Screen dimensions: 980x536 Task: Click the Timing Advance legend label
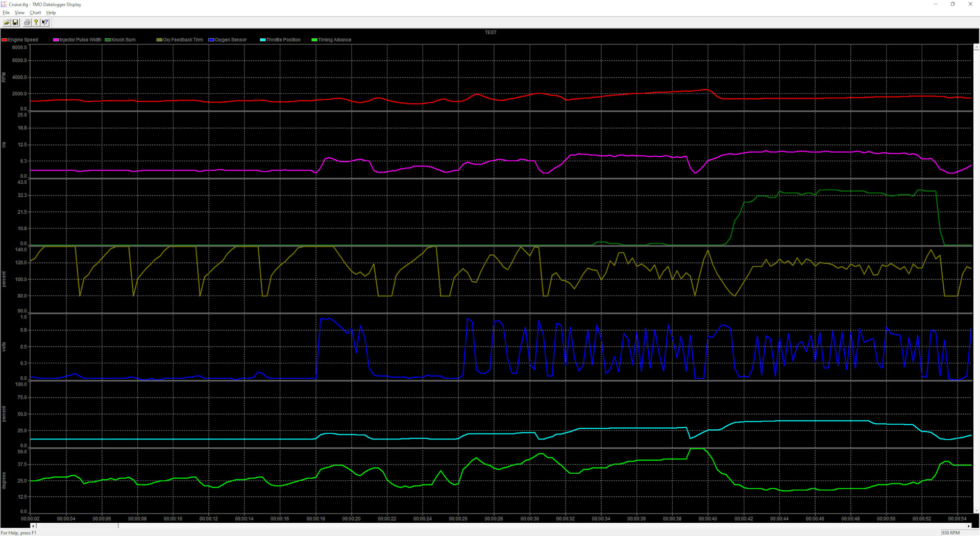click(334, 40)
